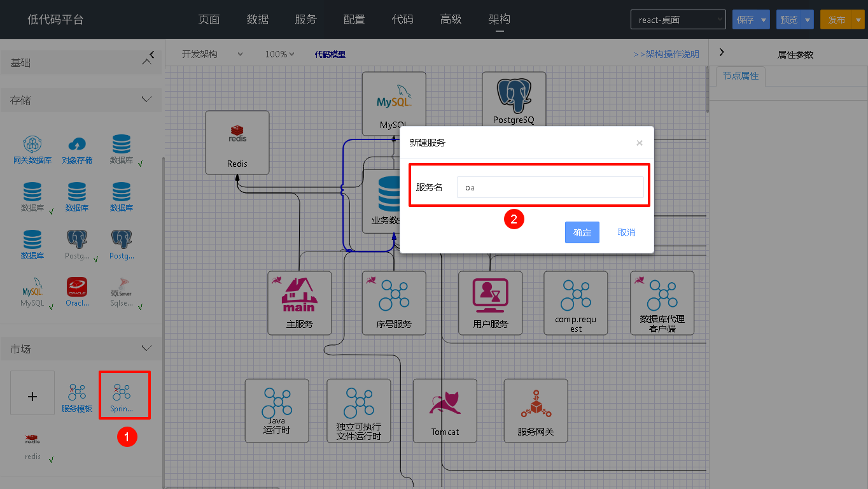This screenshot has width=868, height=489.
Task: Click the 预览 button
Action: tap(789, 20)
